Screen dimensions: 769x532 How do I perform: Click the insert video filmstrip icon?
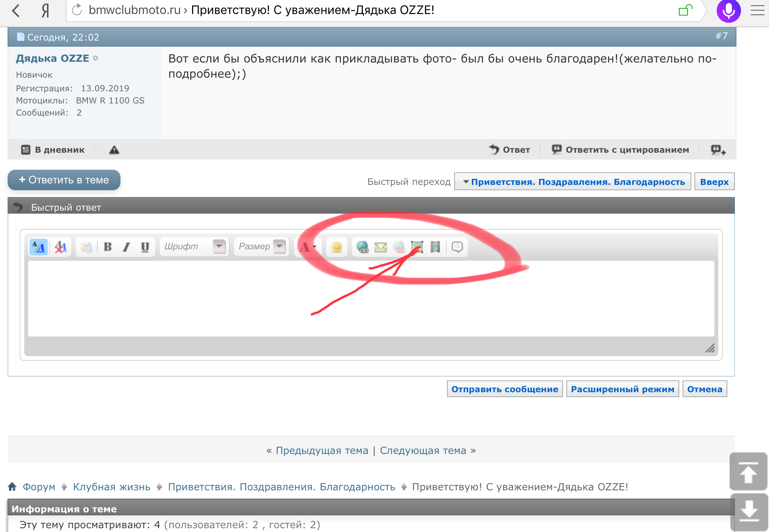[x=435, y=247]
